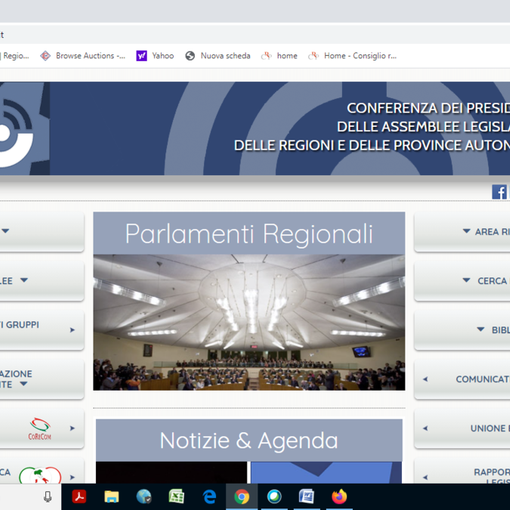Click the browser address bar
The height and width of the screenshot is (510, 510).
(255, 34)
